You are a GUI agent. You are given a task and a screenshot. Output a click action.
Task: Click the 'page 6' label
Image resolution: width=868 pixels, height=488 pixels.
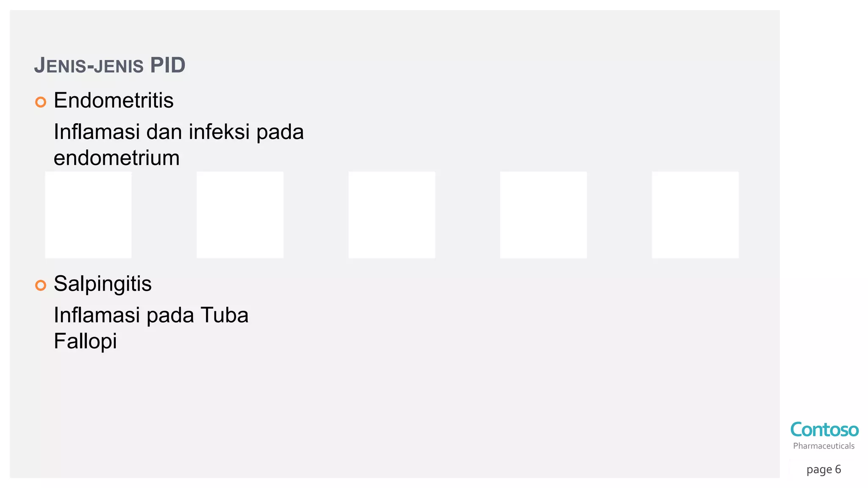coord(823,469)
